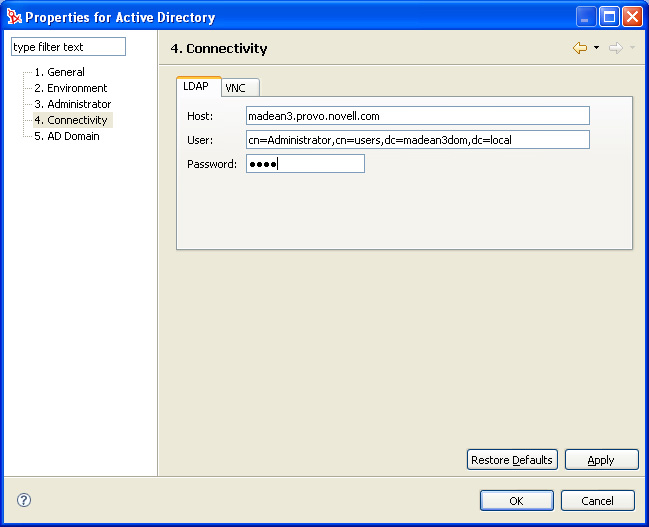
Task: Switch to the VNC tab
Action: pyautogui.click(x=240, y=88)
